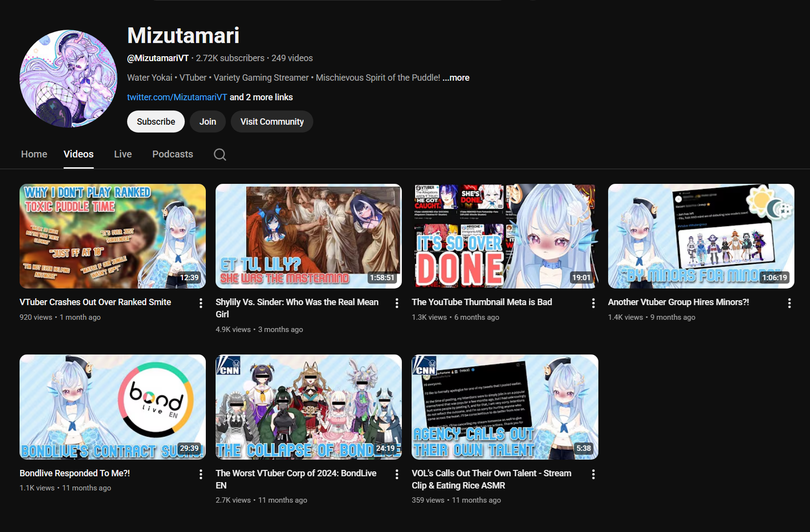This screenshot has height=532, width=810.
Task: Open title 'VTuber Crashes Out Over Ranked Smite'
Action: click(x=95, y=302)
